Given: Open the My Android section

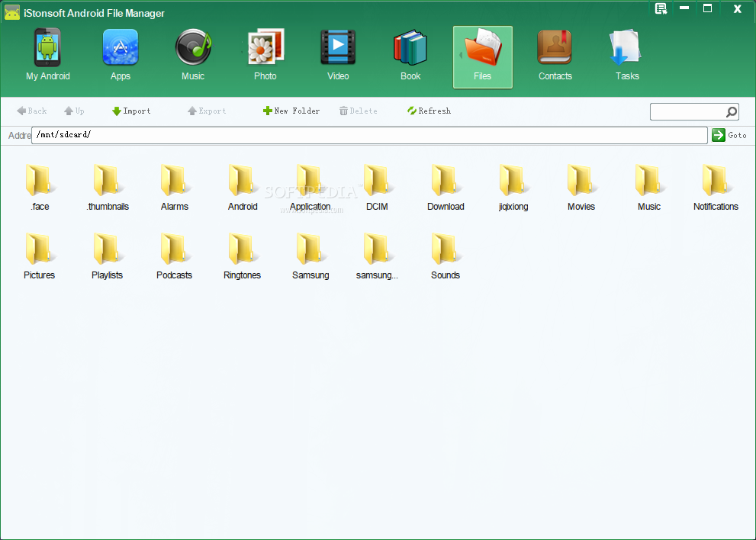Looking at the screenshot, I should 48,56.
